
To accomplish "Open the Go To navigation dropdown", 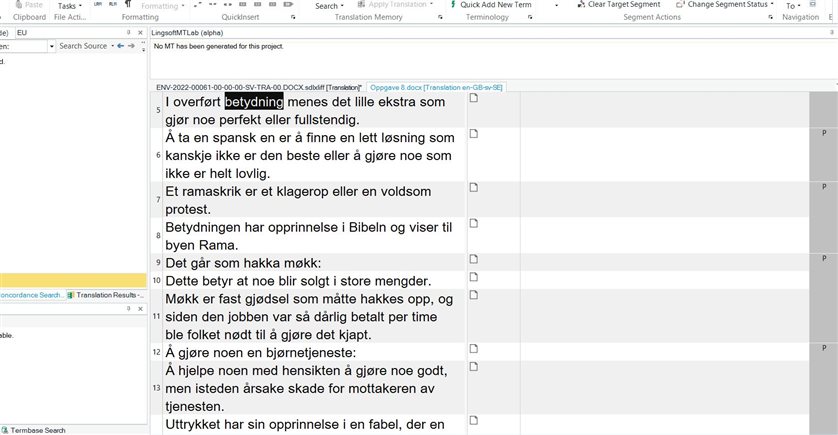I will 793,6.
